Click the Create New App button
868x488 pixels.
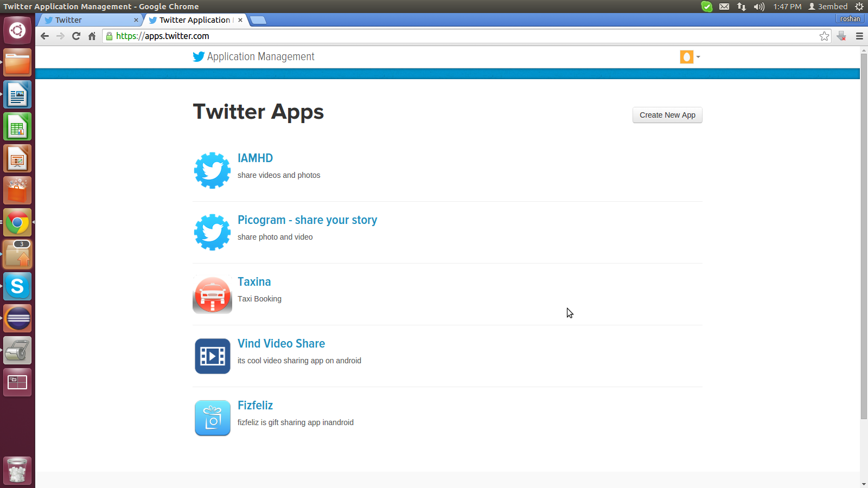667,115
